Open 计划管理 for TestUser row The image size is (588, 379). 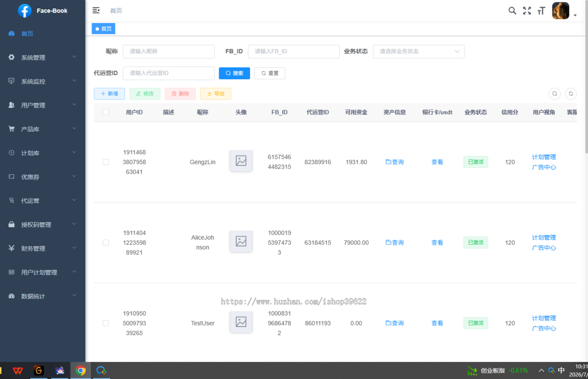544,318
